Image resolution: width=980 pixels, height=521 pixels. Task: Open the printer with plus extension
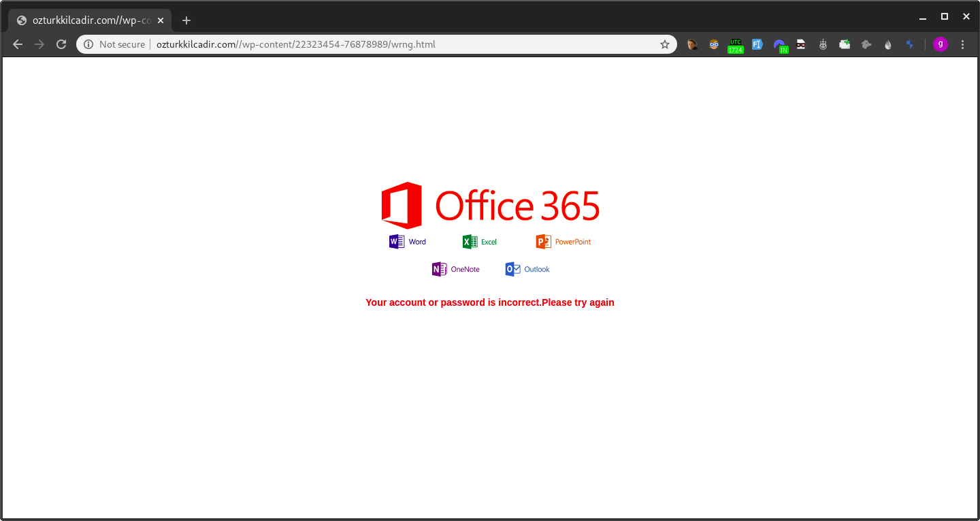click(x=845, y=44)
